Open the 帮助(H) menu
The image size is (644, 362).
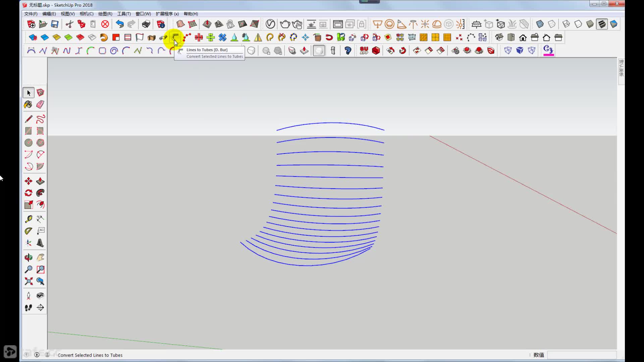(191, 14)
